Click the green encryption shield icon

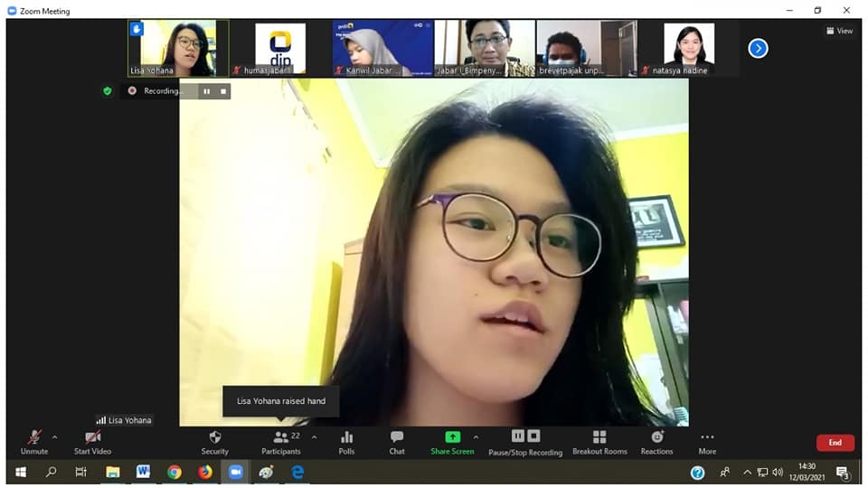(x=107, y=91)
